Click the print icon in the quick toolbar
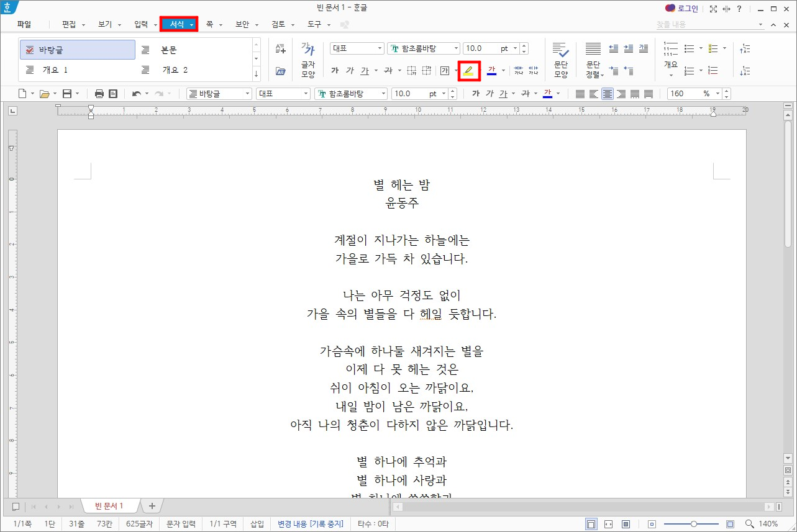This screenshot has height=532, width=797. coord(99,94)
